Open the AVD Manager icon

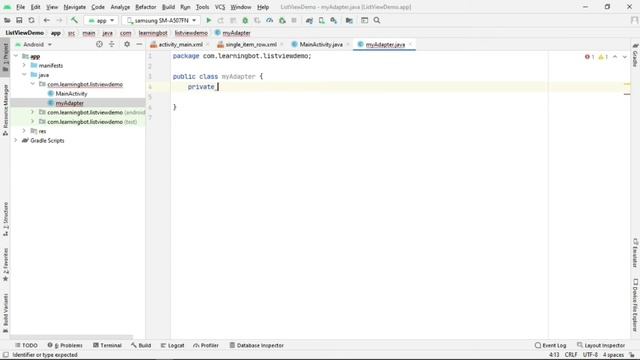pyautogui.click(x=322, y=20)
